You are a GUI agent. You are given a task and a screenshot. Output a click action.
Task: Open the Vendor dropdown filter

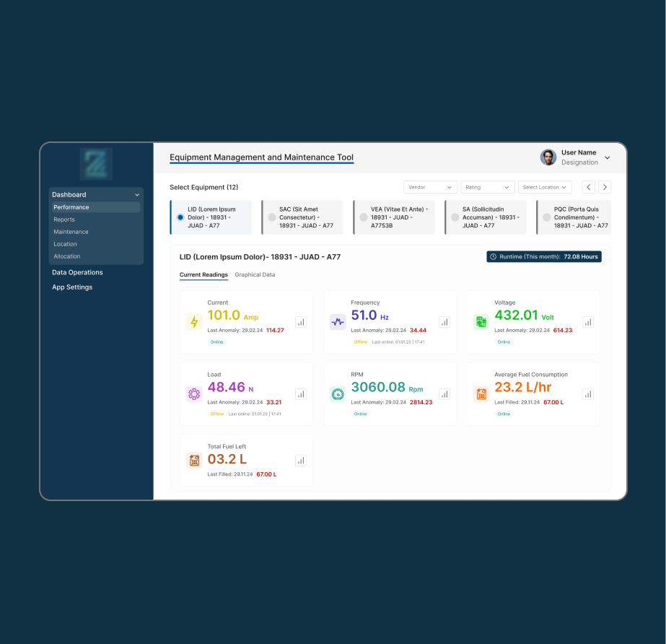430,187
